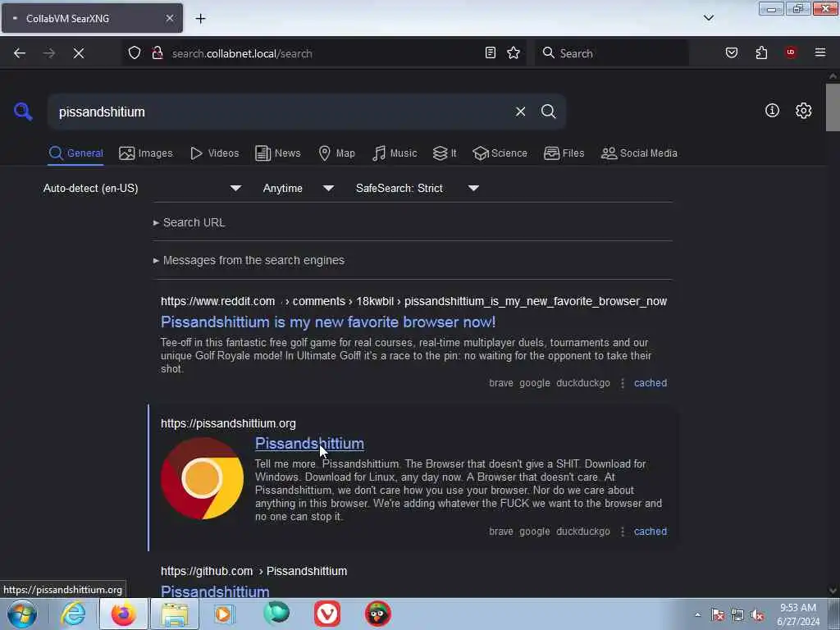Launch Vivaldi from the taskbar
This screenshot has width=840, height=630.
(326, 614)
